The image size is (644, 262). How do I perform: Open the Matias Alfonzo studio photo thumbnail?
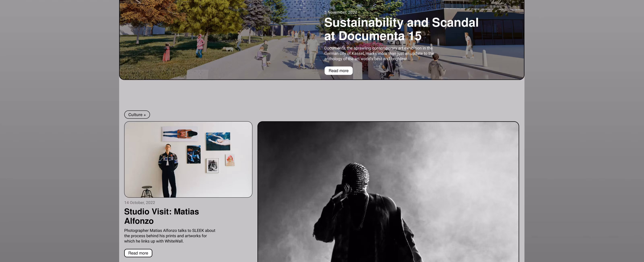click(188, 159)
